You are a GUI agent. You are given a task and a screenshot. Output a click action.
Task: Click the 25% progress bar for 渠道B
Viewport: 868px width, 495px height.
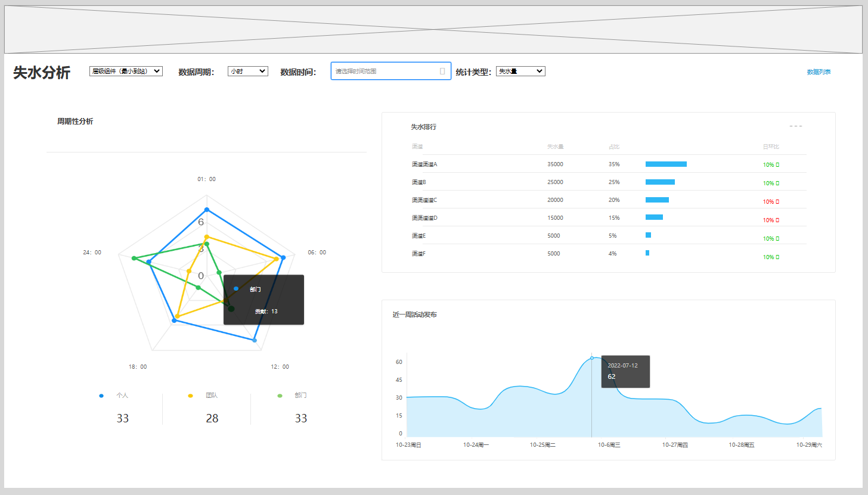(x=660, y=182)
